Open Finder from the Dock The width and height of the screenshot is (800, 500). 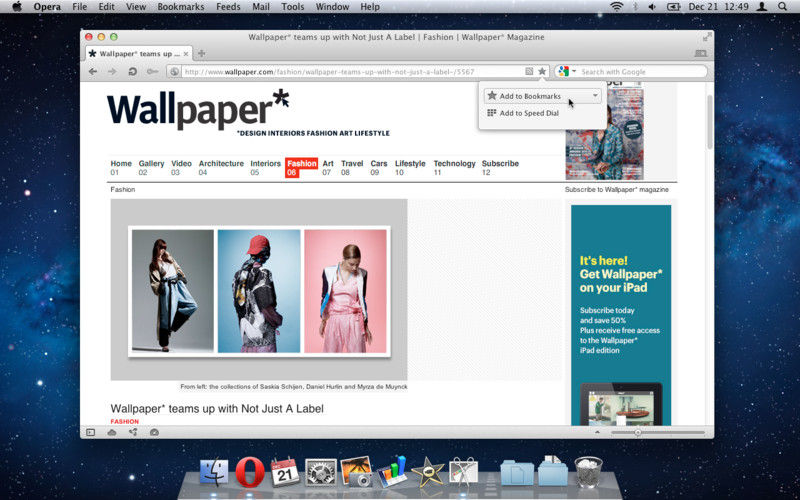214,471
